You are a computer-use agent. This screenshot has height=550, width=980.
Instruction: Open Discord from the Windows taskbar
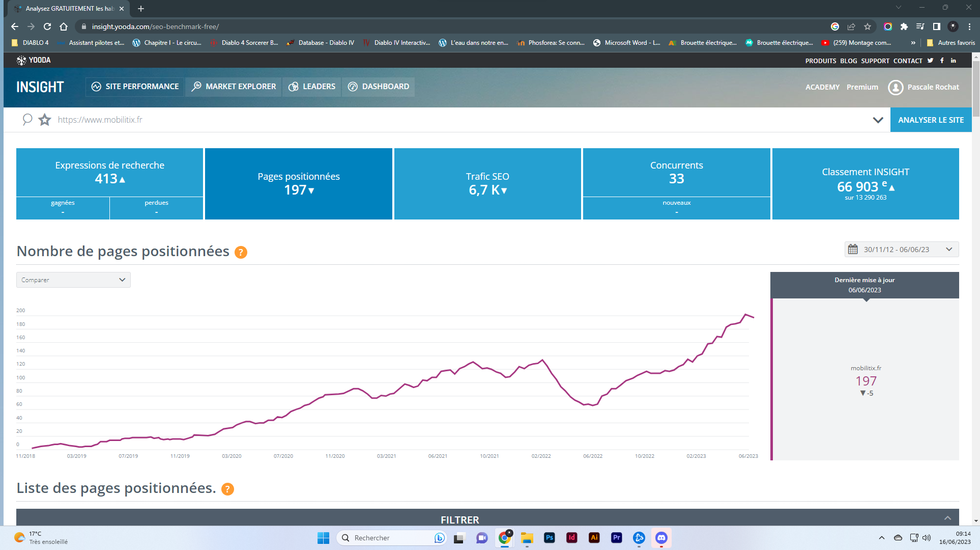point(661,538)
